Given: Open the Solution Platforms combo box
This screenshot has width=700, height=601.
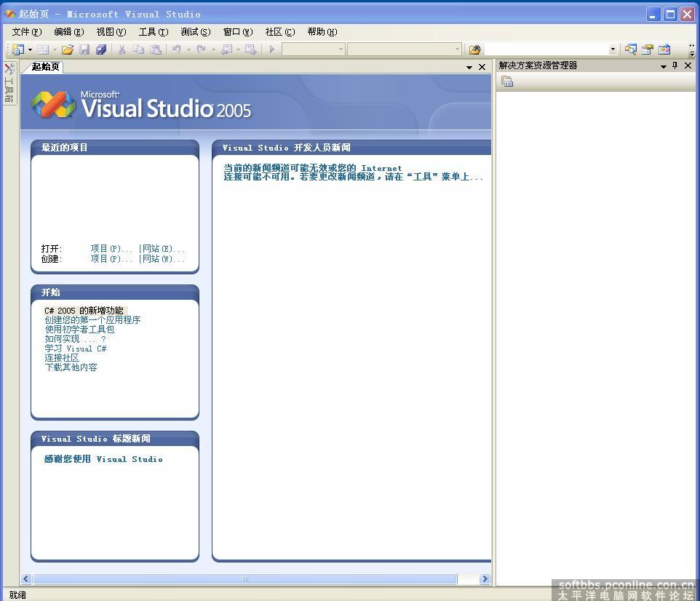Looking at the screenshot, I should (404, 49).
